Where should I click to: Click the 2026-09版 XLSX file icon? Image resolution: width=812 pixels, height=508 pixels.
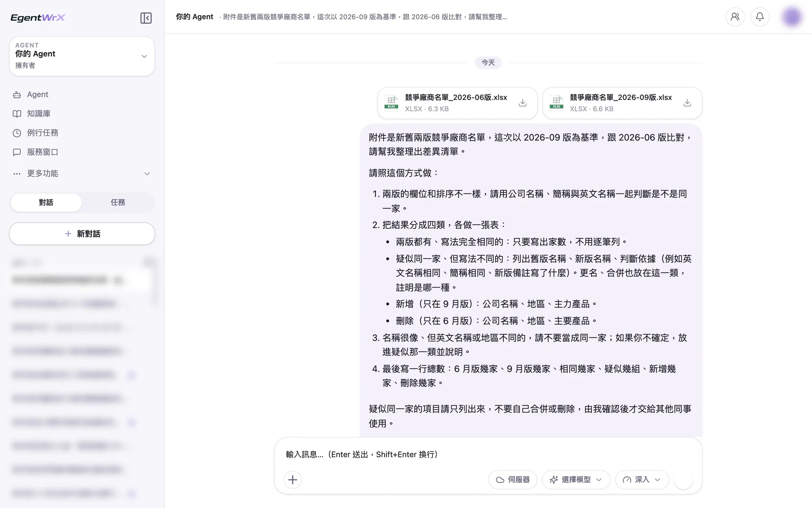pos(556,102)
